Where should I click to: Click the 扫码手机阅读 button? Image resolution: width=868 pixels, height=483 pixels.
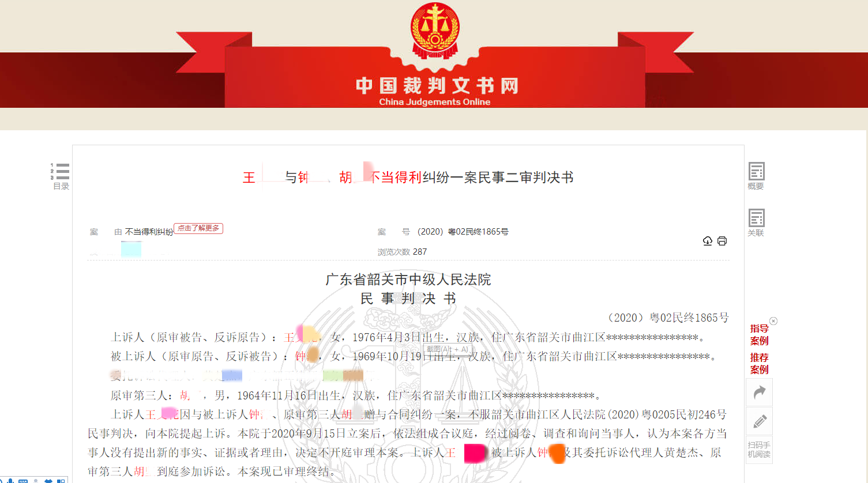pos(759,450)
